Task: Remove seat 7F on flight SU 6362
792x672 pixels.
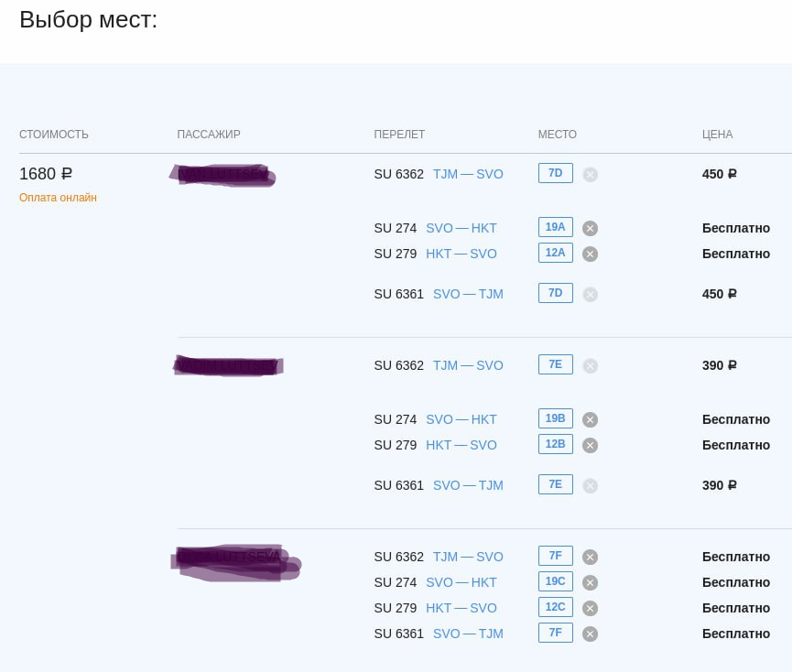Action: point(591,558)
